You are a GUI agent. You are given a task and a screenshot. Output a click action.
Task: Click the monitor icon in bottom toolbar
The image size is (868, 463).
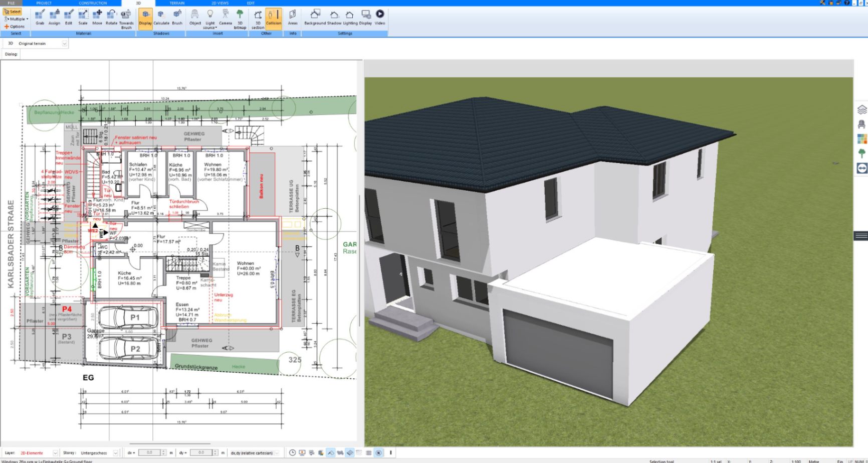point(302,452)
